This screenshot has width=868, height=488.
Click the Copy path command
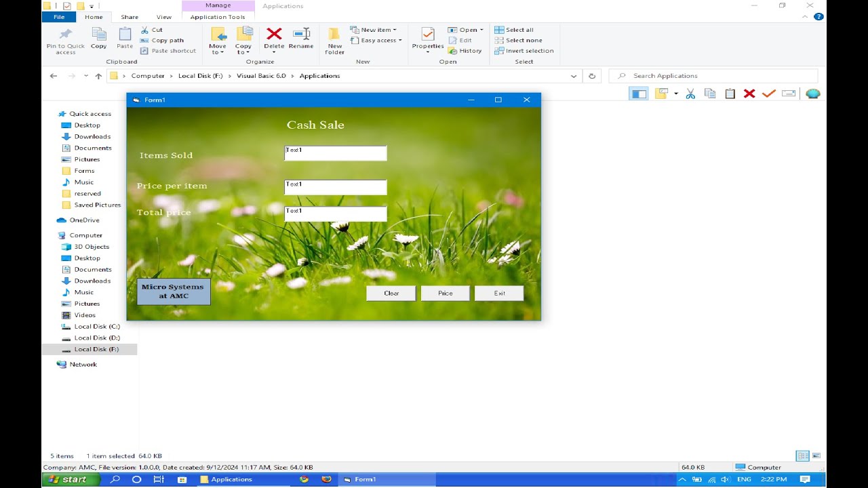162,40
